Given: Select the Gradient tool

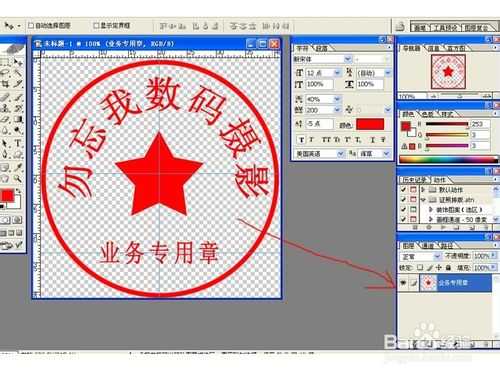Looking at the screenshot, I should click(19, 119).
